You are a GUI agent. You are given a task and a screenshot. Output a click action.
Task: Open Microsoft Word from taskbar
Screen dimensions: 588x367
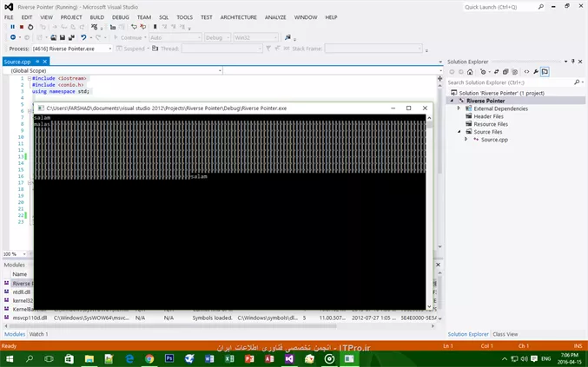(x=209, y=359)
